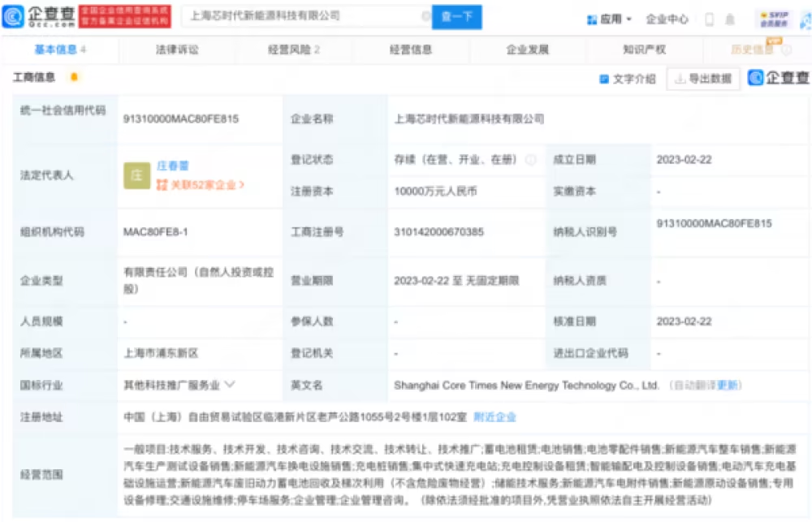This screenshot has width=812, height=522.
Task: Open the 应用 dropdown menu
Action: click(609, 19)
